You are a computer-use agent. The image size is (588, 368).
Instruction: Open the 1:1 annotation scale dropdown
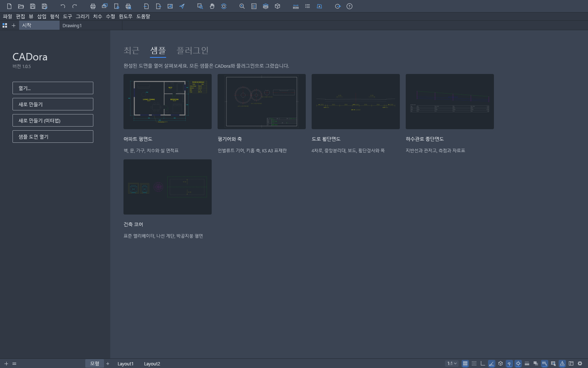(452, 364)
